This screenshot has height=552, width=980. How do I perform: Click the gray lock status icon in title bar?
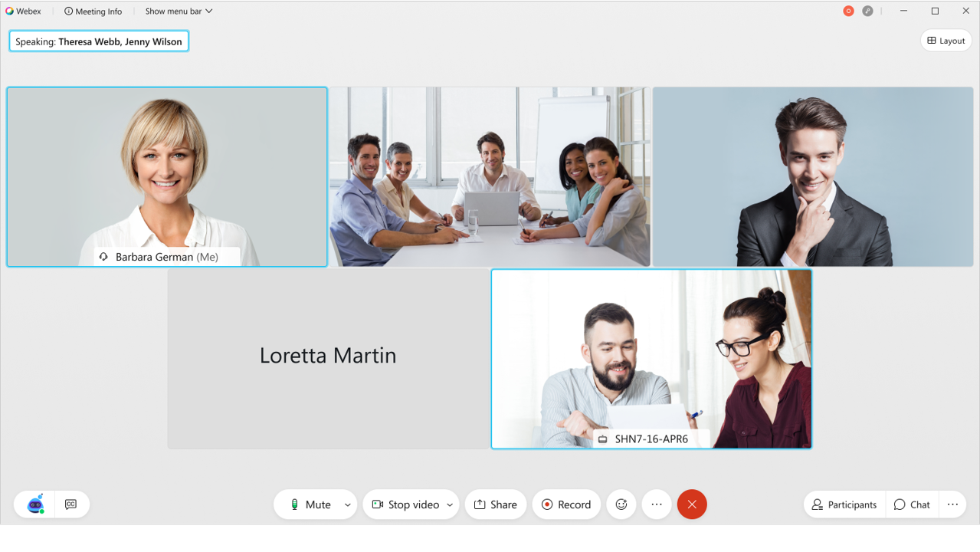[867, 11]
